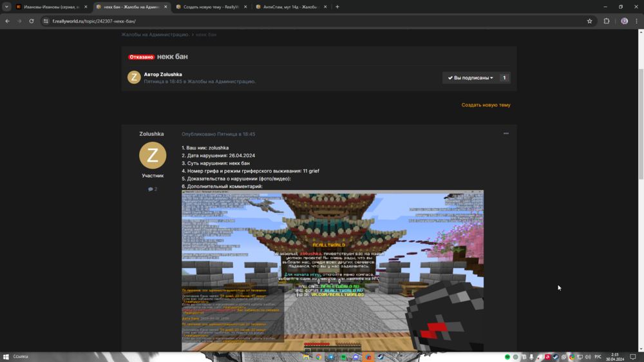Click the follower count 1 button
The height and width of the screenshot is (362, 644).
pyautogui.click(x=504, y=78)
